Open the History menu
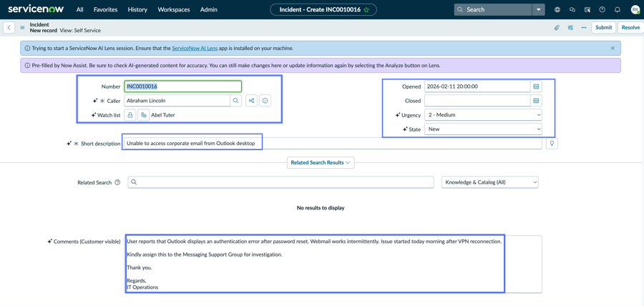644x306 pixels. click(x=137, y=9)
